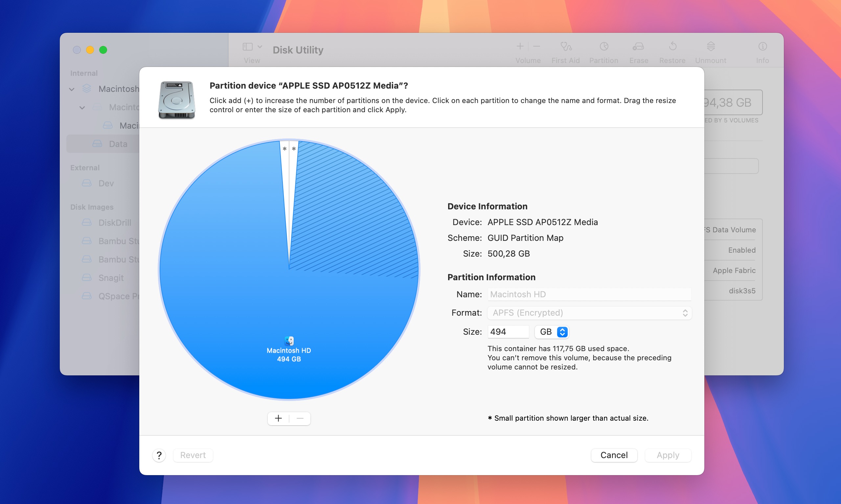841x504 pixels.
Task: Click the Cancel button
Action: click(x=614, y=455)
